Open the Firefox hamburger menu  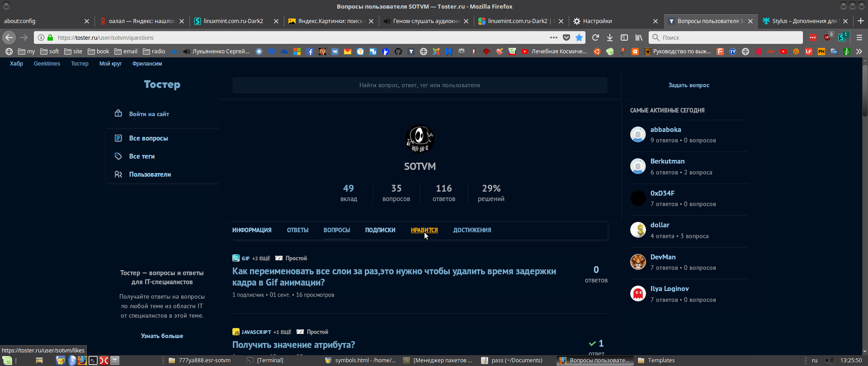(x=859, y=38)
